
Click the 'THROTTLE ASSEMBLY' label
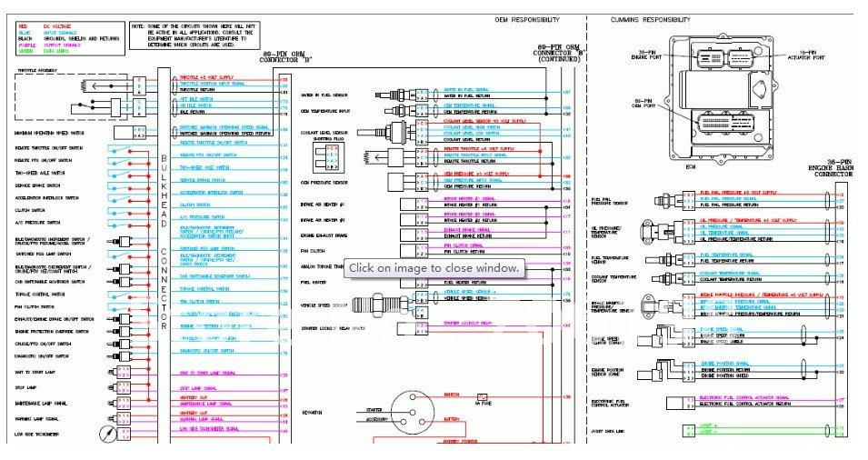[x=36, y=70]
